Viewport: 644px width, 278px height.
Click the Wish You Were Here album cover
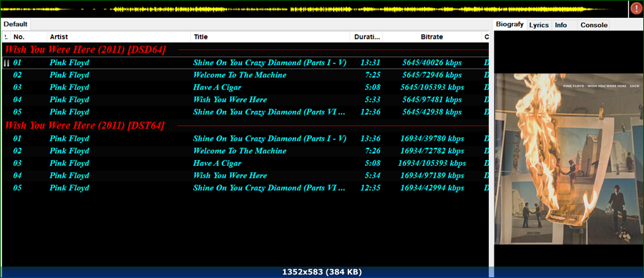[x=568, y=159]
